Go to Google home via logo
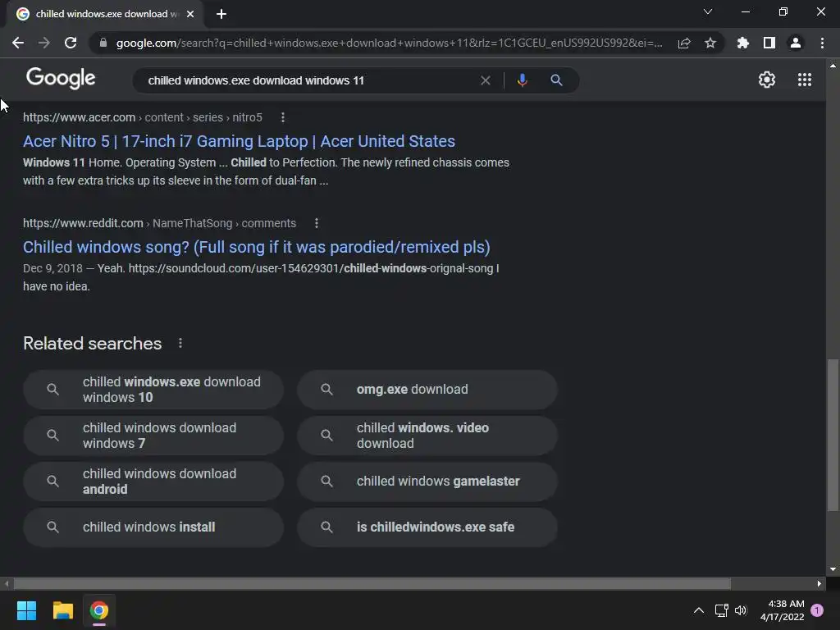The image size is (840, 630). (x=61, y=78)
